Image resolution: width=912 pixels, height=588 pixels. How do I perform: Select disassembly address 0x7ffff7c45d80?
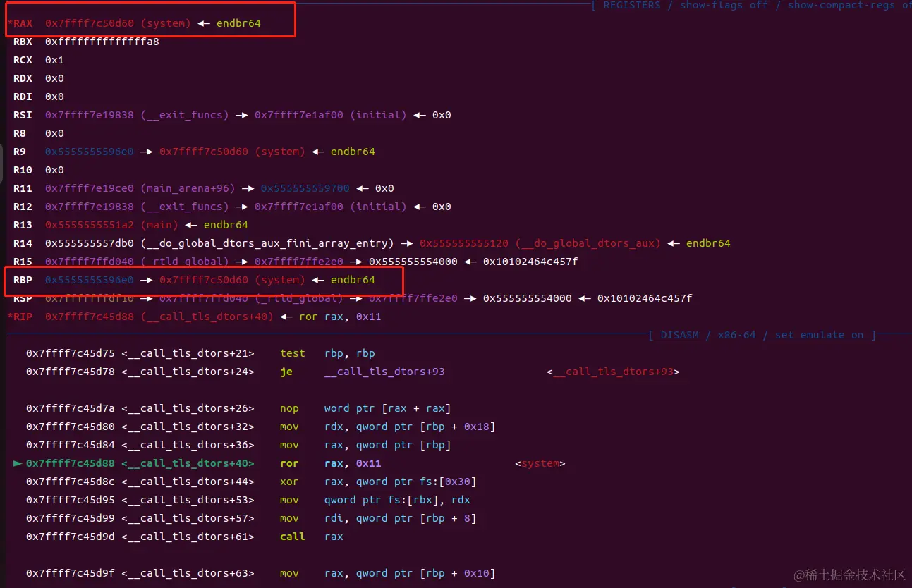(x=71, y=427)
